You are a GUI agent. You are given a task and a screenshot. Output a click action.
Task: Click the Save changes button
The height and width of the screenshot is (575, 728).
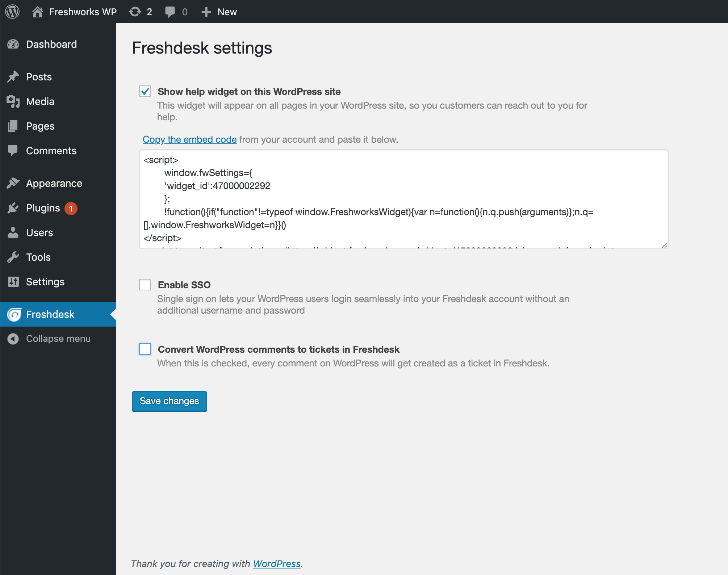click(169, 401)
